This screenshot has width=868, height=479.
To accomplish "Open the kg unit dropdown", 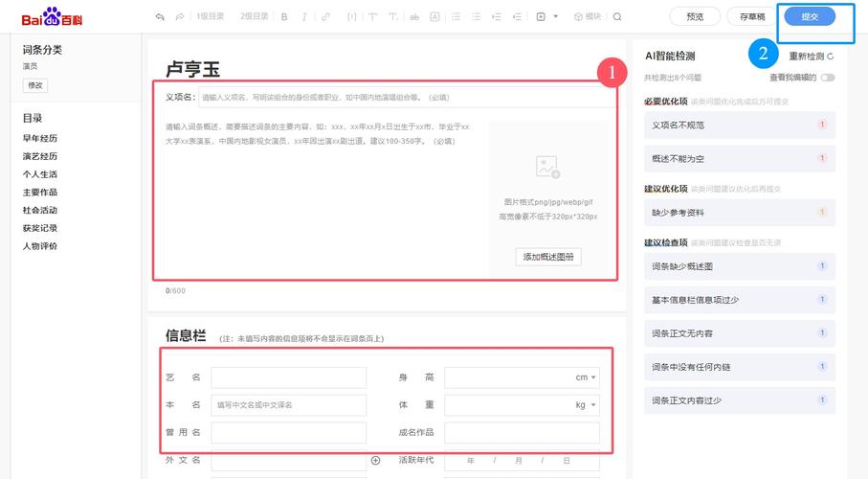I will (585, 405).
